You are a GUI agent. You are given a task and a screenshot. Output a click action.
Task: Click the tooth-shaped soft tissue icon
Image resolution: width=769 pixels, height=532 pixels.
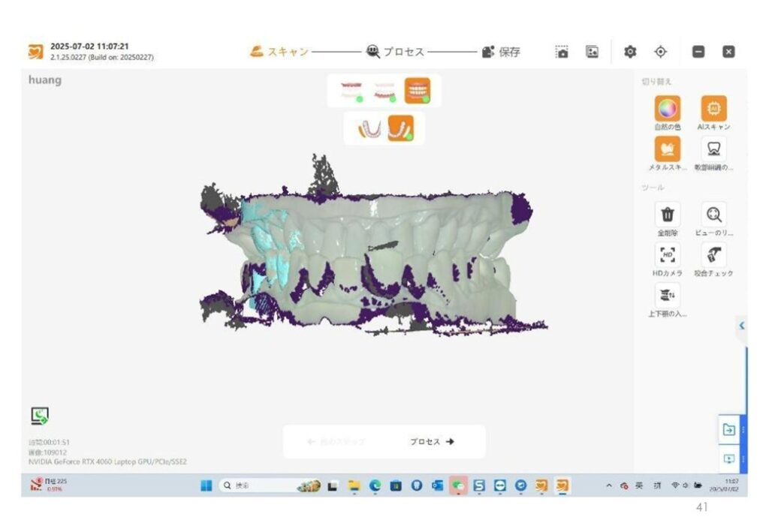pos(713,150)
